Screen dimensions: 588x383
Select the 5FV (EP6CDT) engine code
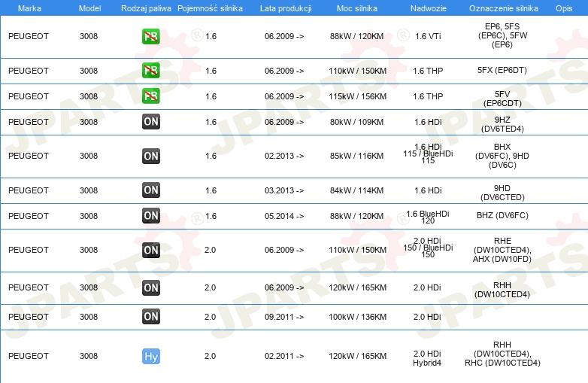coord(502,99)
